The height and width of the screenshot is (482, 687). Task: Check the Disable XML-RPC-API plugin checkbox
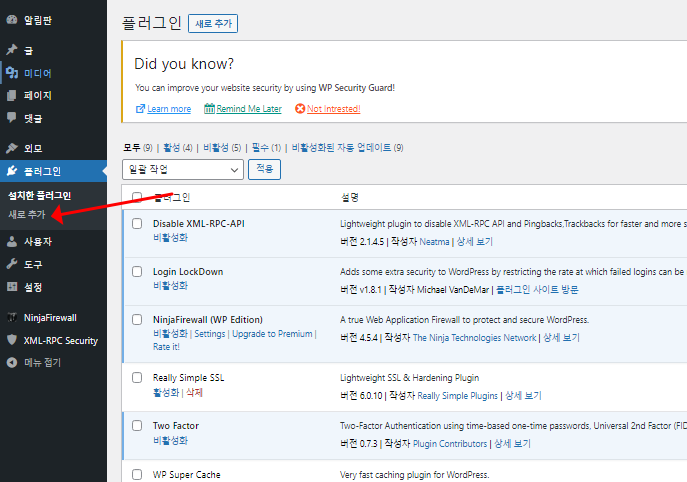pos(137,223)
